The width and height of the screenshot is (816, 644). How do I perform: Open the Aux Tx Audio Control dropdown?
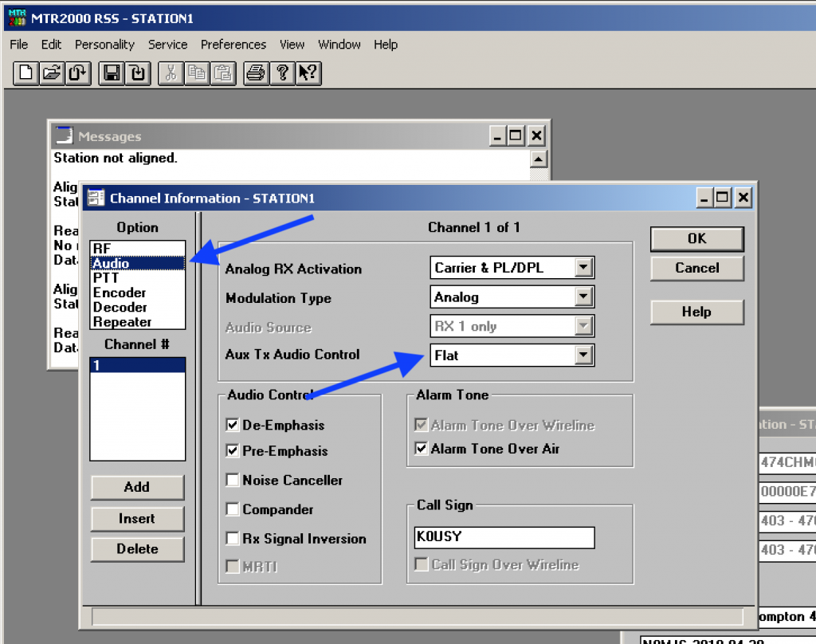point(584,355)
